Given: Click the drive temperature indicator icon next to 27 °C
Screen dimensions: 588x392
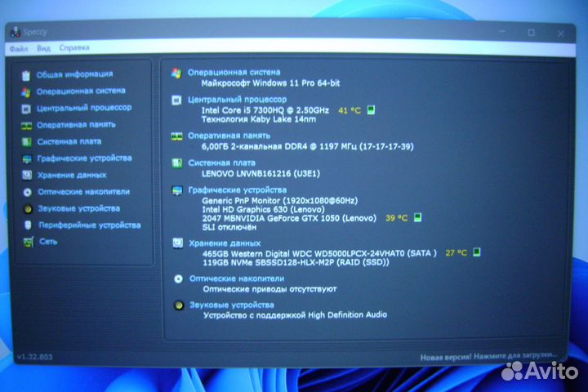Looking at the screenshot, I should click(477, 252).
